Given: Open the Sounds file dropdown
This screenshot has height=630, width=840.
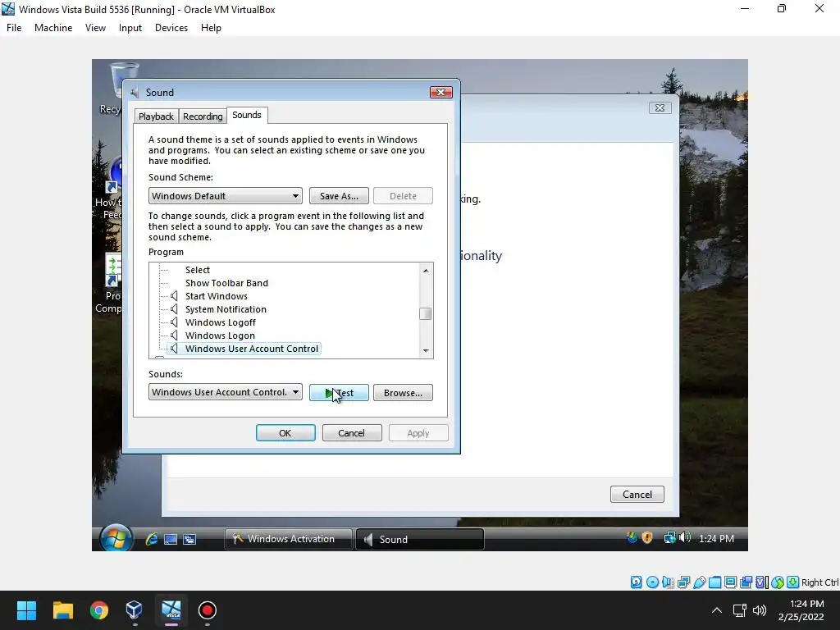Looking at the screenshot, I should [225, 391].
